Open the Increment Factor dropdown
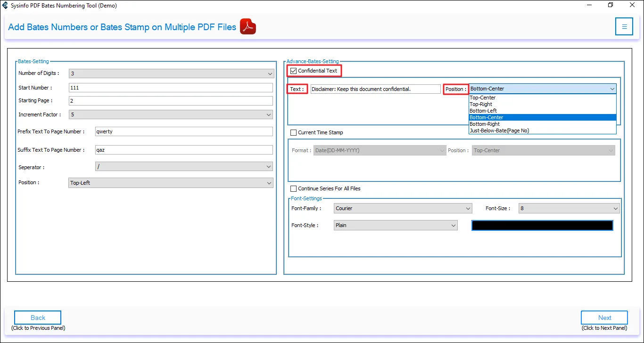Viewport: 644px width, 343px height. tap(171, 114)
